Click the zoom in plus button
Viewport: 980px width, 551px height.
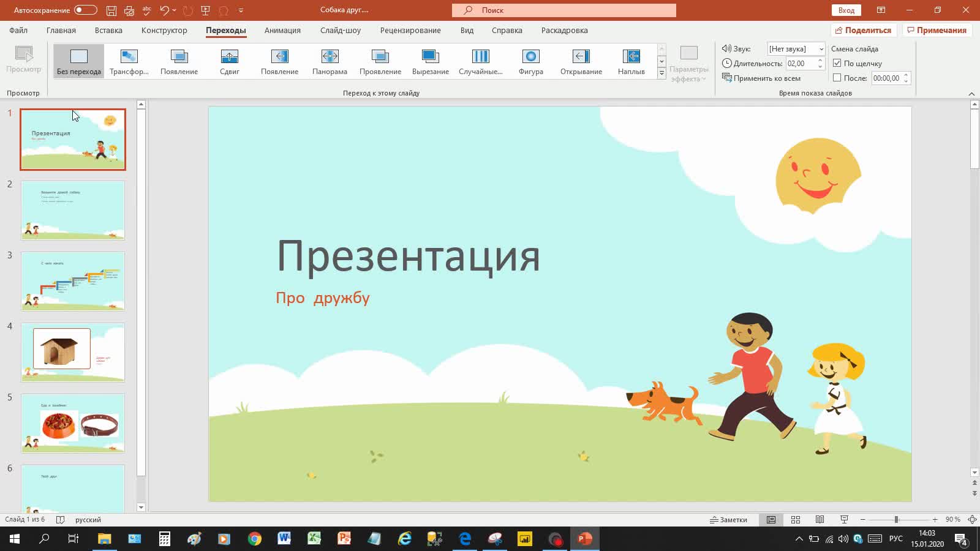935,520
